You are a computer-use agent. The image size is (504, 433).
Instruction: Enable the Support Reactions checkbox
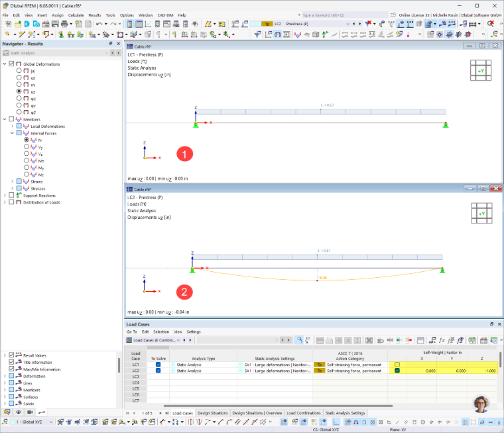tap(11, 195)
